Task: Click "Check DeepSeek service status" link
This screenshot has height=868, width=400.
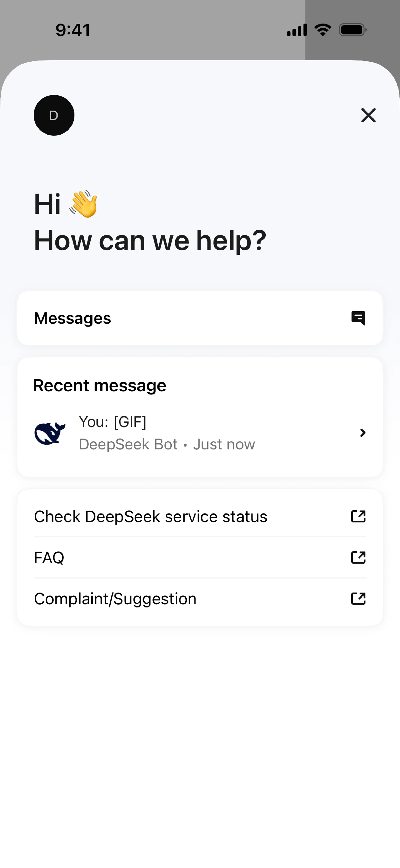Action: (150, 517)
